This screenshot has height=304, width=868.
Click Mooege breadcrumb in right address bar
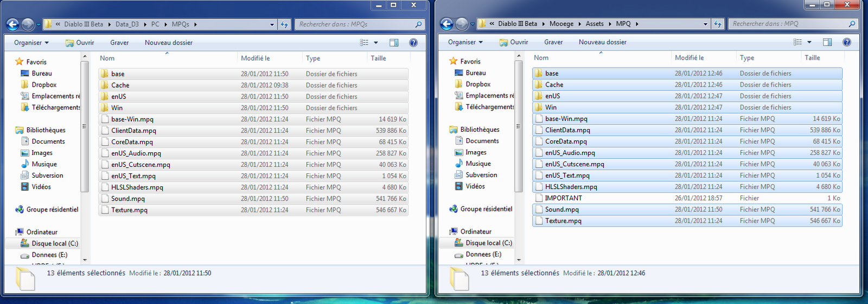[x=561, y=24]
